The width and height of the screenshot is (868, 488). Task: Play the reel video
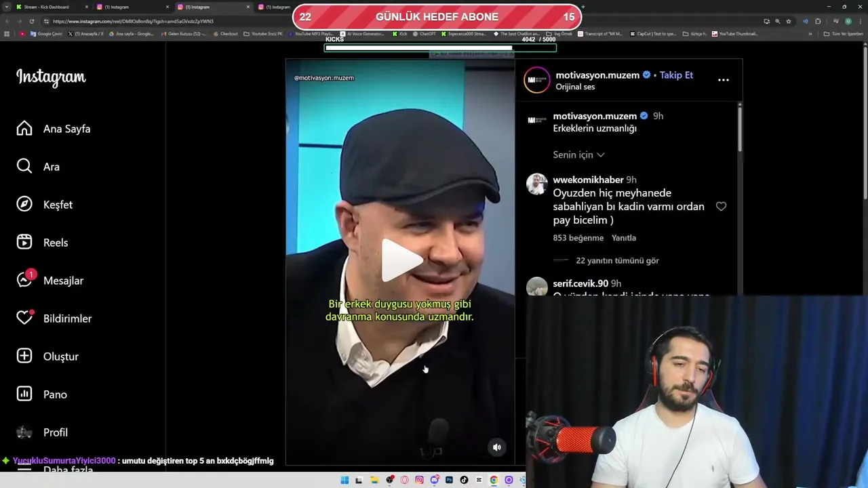tap(401, 260)
